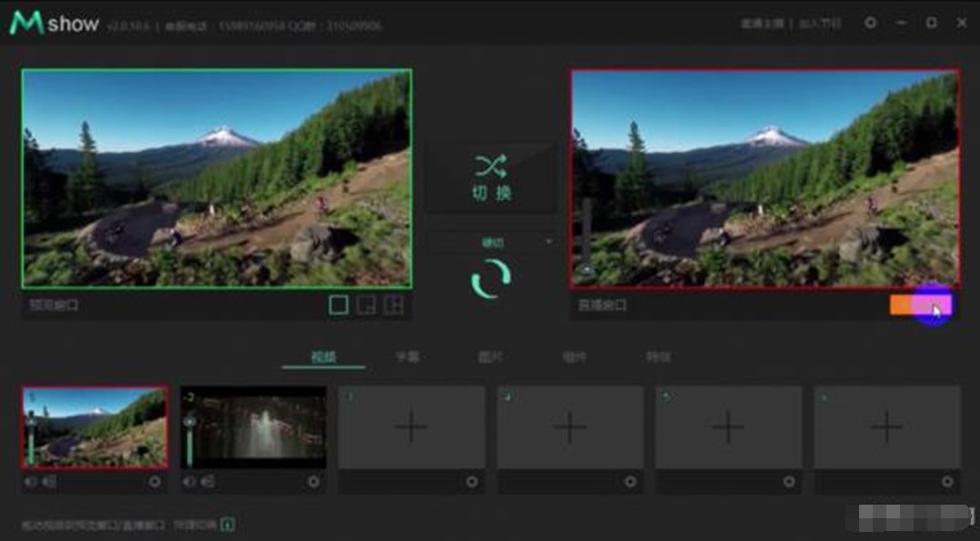Screen dimensions: 980x541
Task: Click the red-bordered live broadcast window video
Action: coord(765,179)
